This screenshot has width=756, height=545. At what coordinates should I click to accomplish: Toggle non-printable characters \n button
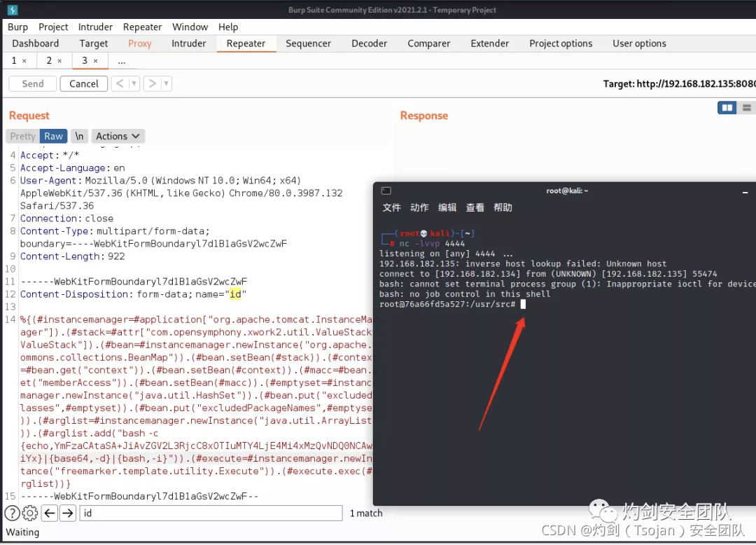(x=79, y=136)
